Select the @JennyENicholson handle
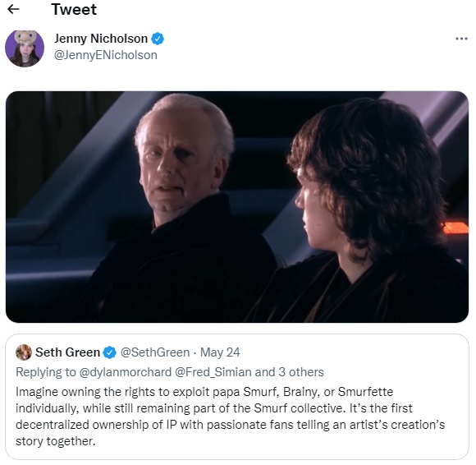The width and height of the screenshot is (476, 465). point(106,55)
